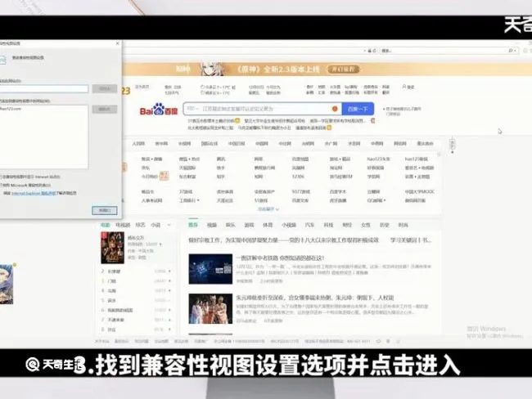
Task: Click the 登录 login link
Action: click(411, 87)
